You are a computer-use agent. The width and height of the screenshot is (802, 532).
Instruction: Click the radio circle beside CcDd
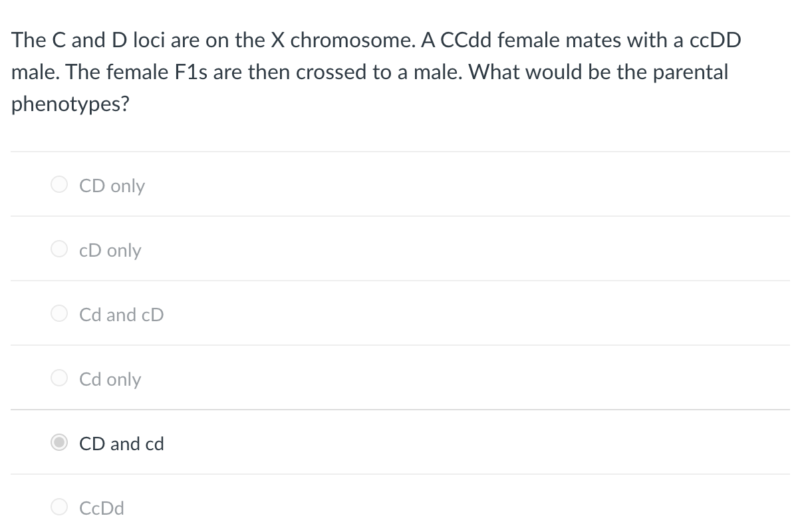pos(59,507)
